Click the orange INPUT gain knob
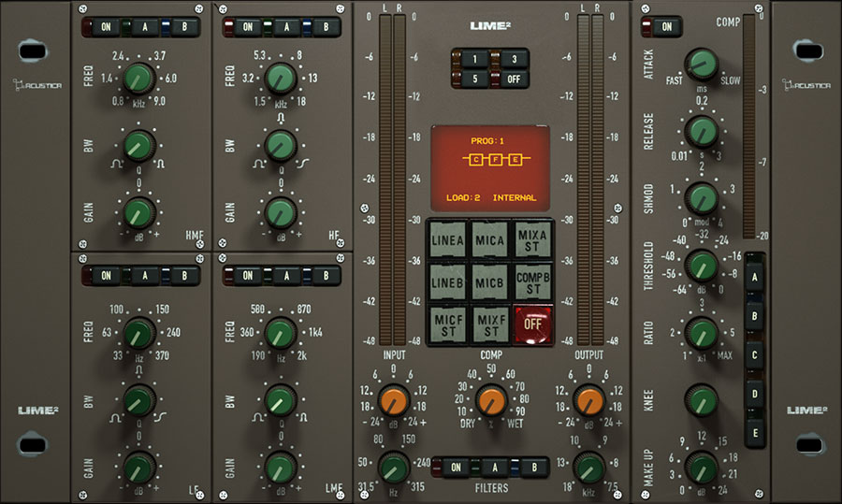This screenshot has width=842, height=504. (x=394, y=401)
